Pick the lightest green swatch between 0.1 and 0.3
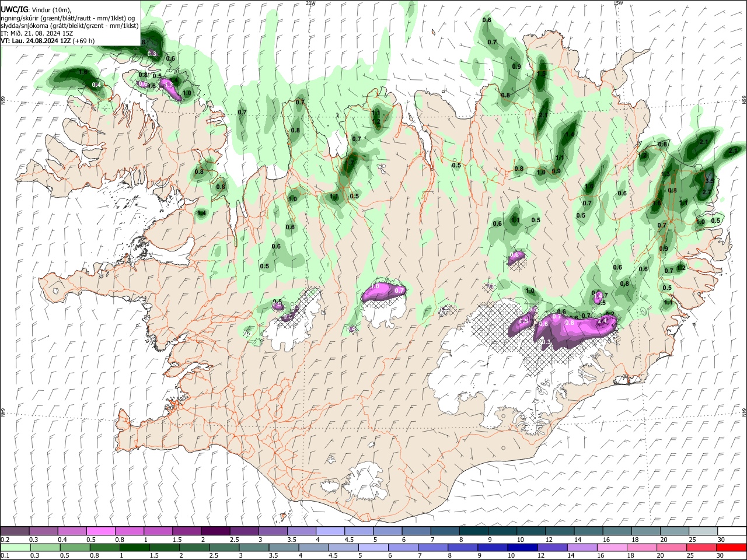 click(15, 547)
